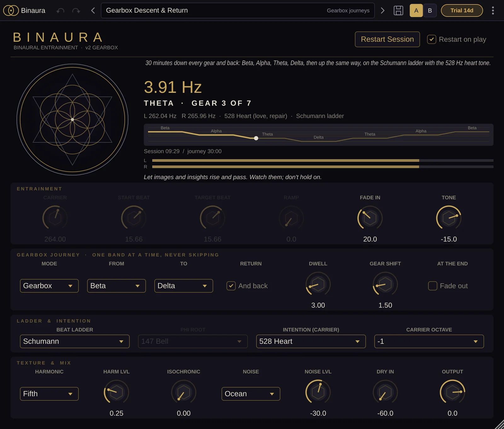The image size is (504, 429).
Task: Click the Carrier knob
Action: (55, 218)
